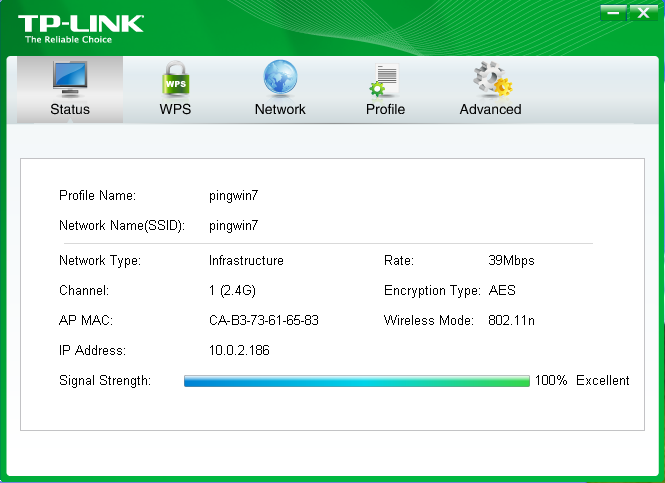This screenshot has height=483, width=665.
Task: Select the rate value 39Mbps
Action: (511, 261)
